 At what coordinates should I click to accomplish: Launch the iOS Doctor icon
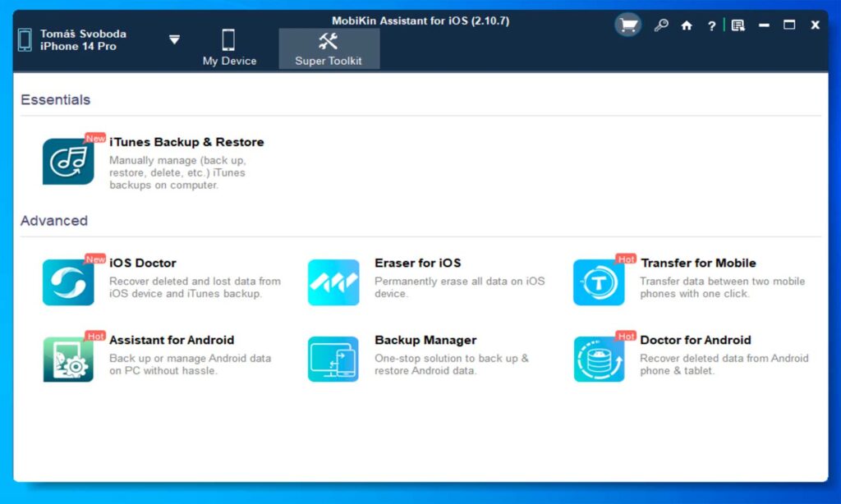68,282
